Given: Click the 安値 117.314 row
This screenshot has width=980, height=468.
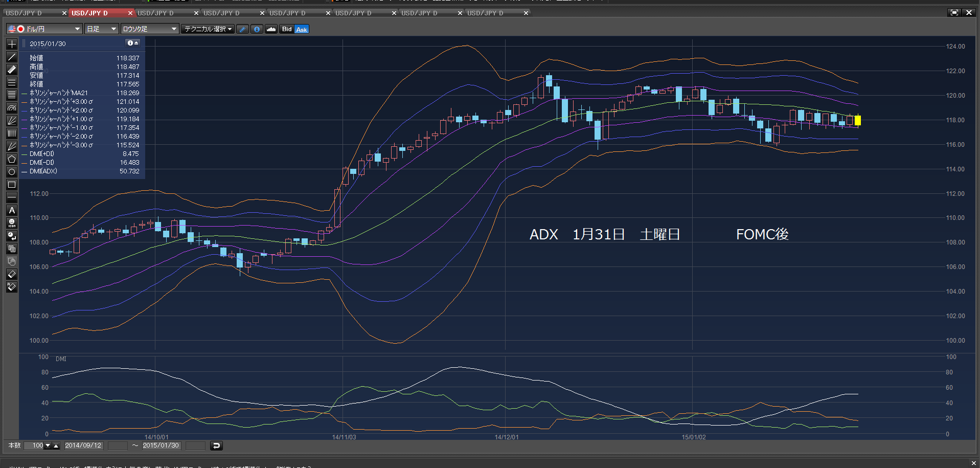Looking at the screenshot, I should 83,76.
